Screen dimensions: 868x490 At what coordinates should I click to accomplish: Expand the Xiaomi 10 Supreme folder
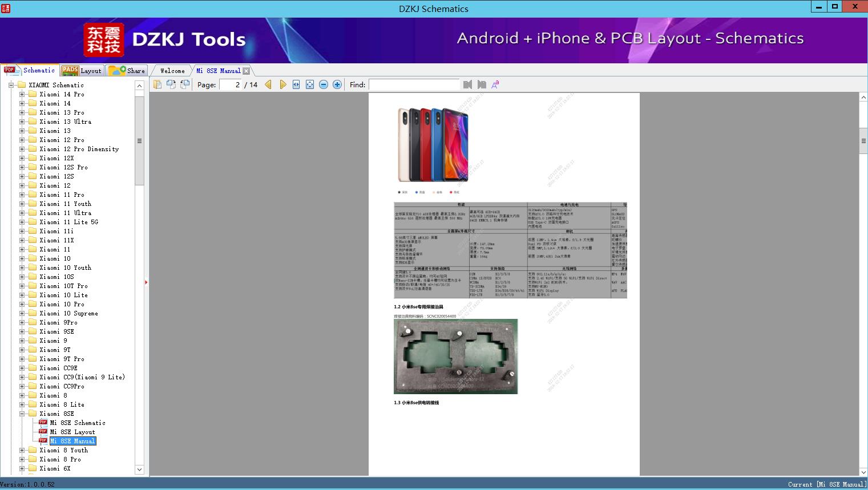(x=22, y=313)
